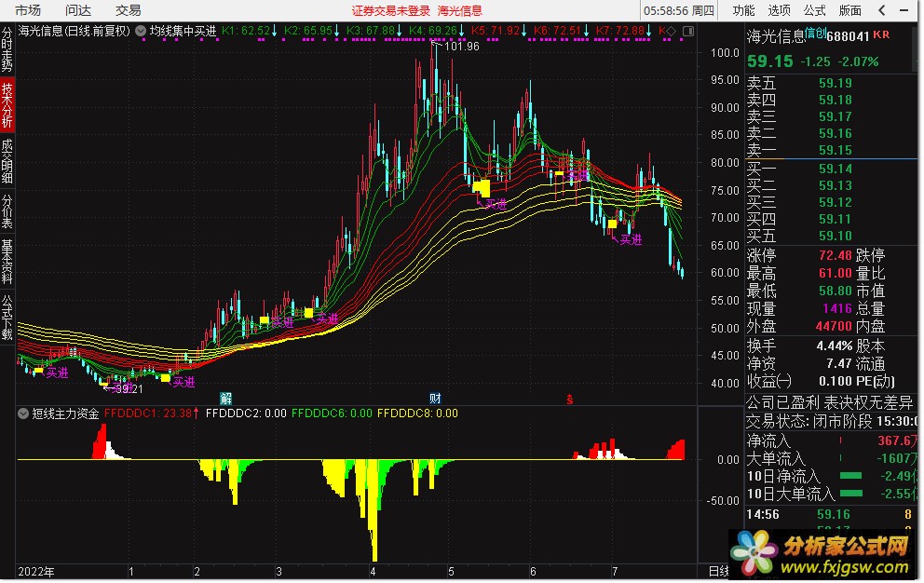Image resolution: width=924 pixels, height=583 pixels.
Task: Click the FFDDDC6: 0.00 value
Action: tap(332, 414)
